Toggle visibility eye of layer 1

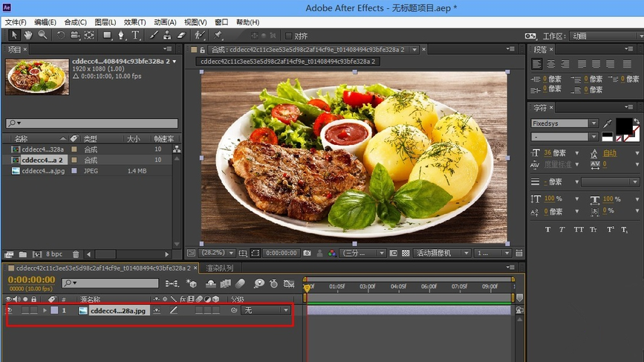coord(10,311)
